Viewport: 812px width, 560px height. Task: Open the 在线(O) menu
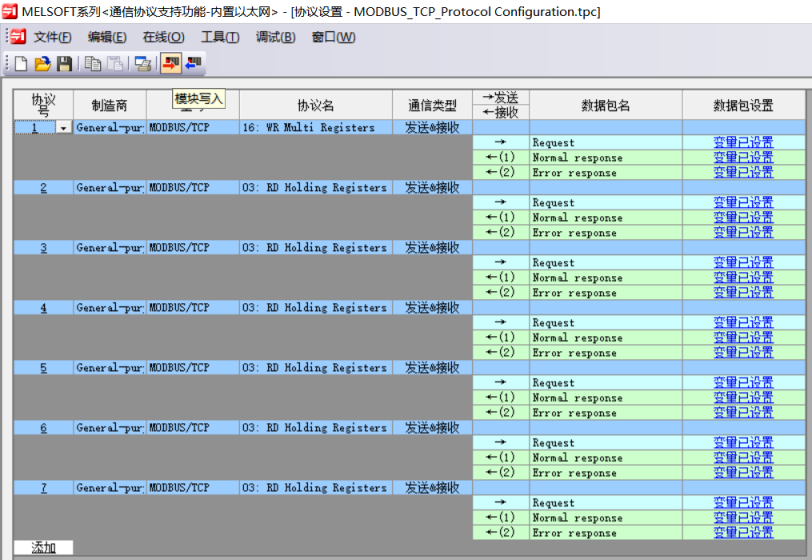coord(163,37)
